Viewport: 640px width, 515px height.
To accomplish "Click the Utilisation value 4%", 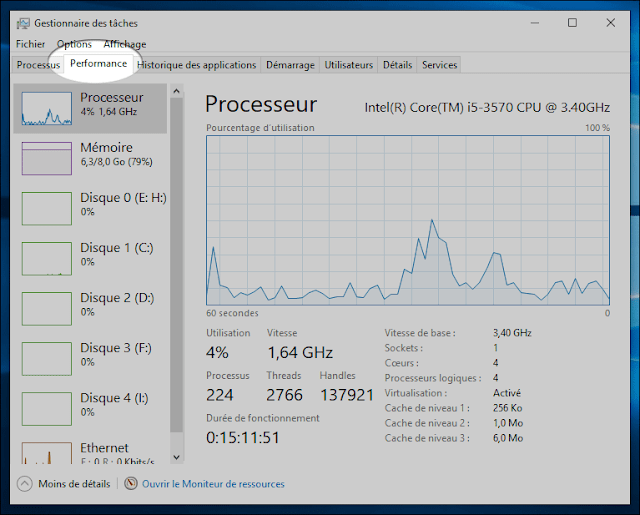I will tap(217, 353).
